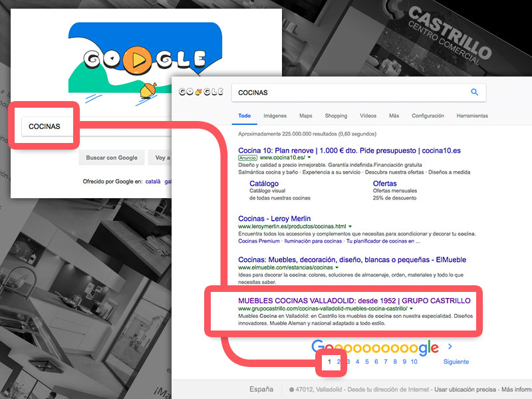Expand the arrow next to www.cocina10.es
This screenshot has height=399, width=532.
pos(309,158)
